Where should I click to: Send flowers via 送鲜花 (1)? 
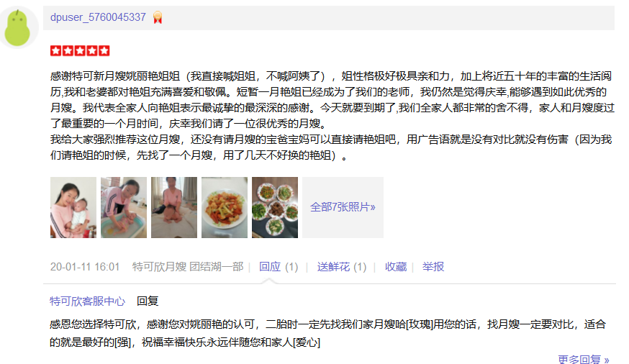[342, 267]
